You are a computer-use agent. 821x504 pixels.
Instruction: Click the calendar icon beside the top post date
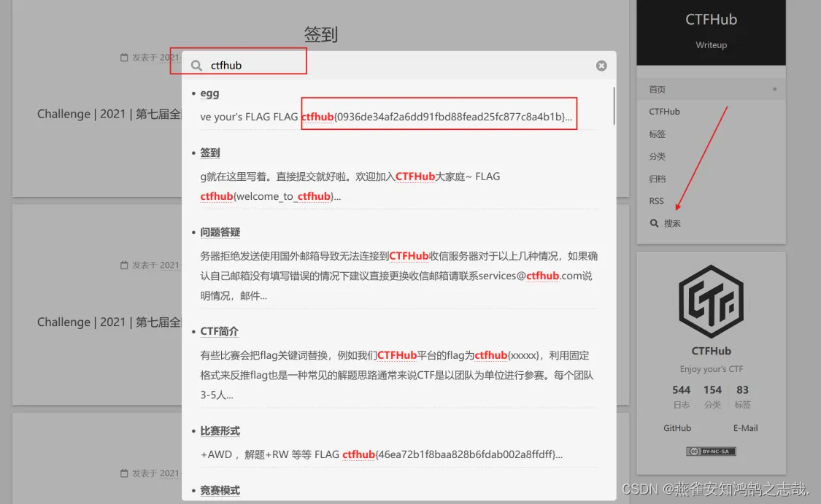[124, 56]
